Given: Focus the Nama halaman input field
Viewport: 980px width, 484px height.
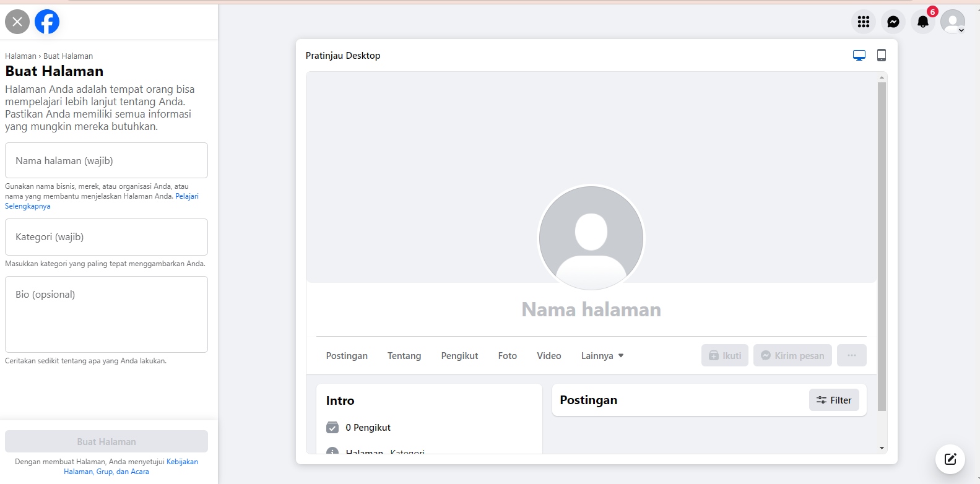Looking at the screenshot, I should coord(106,161).
